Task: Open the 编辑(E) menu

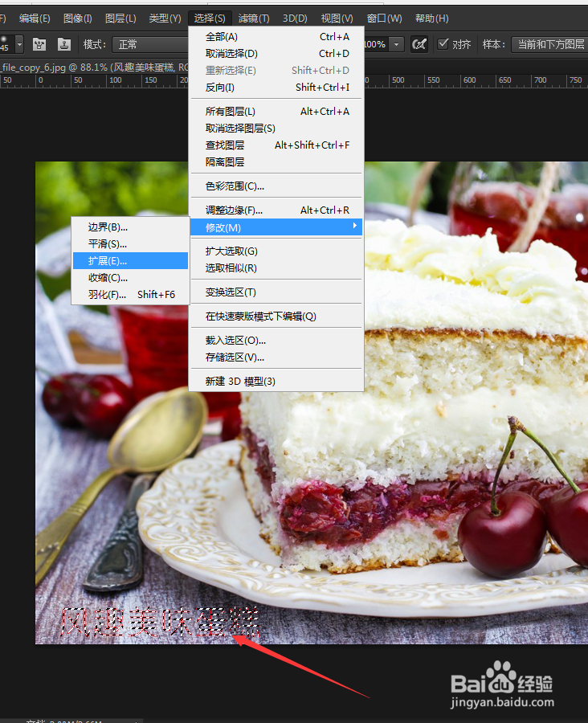Action: (x=35, y=18)
